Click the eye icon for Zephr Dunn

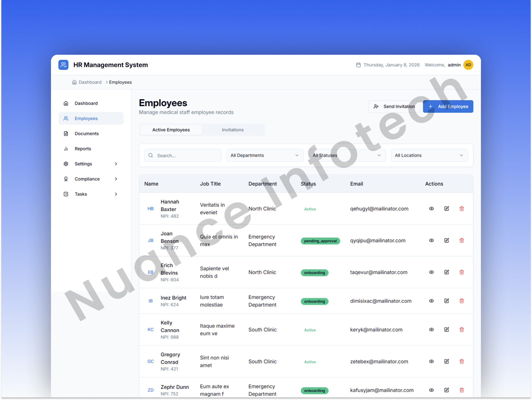pos(431,390)
